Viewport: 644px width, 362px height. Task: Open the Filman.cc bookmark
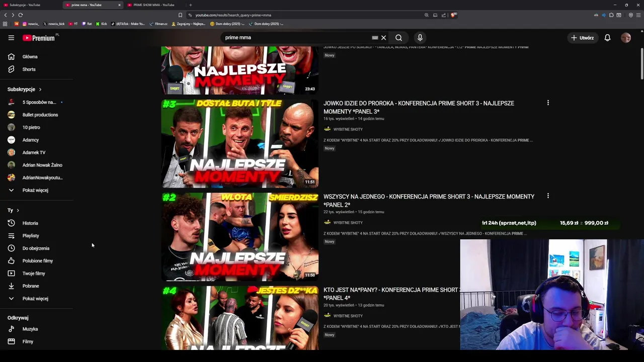pyautogui.click(x=158, y=24)
